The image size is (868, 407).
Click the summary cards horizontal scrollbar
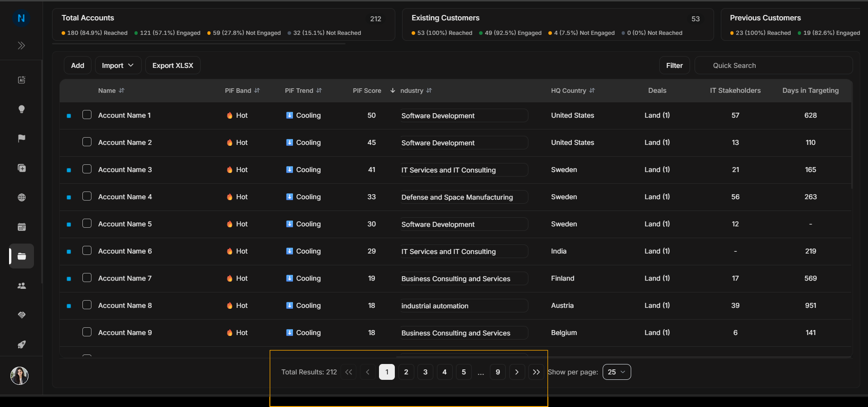(x=199, y=43)
